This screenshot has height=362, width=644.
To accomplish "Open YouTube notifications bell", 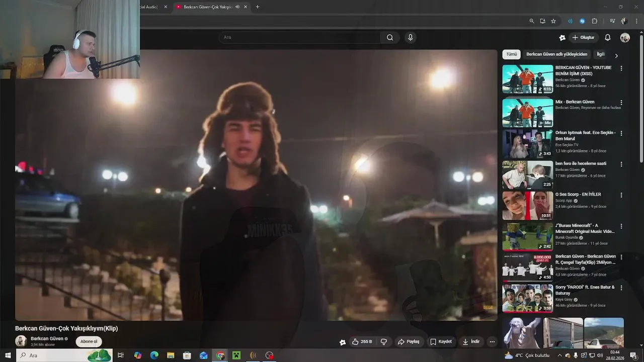I will pos(607,38).
